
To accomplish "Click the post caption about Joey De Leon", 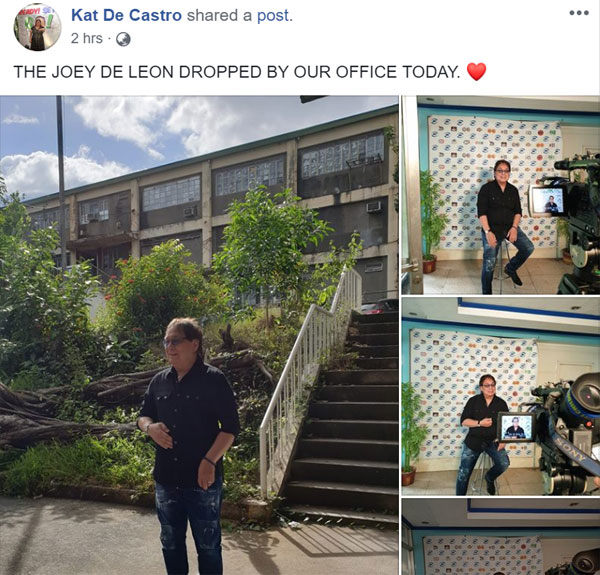I will click(x=237, y=72).
